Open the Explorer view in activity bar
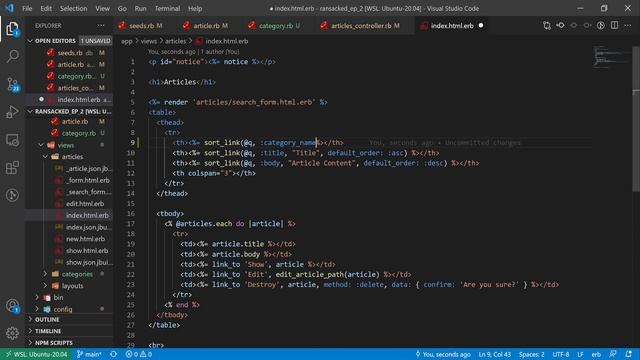The width and height of the screenshot is (640, 360). [12, 29]
